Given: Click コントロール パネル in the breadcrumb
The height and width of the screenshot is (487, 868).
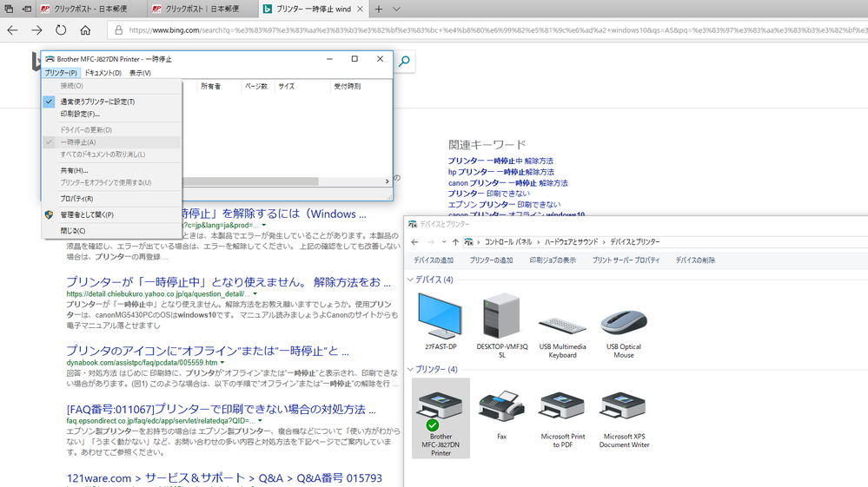Looking at the screenshot, I should 508,242.
